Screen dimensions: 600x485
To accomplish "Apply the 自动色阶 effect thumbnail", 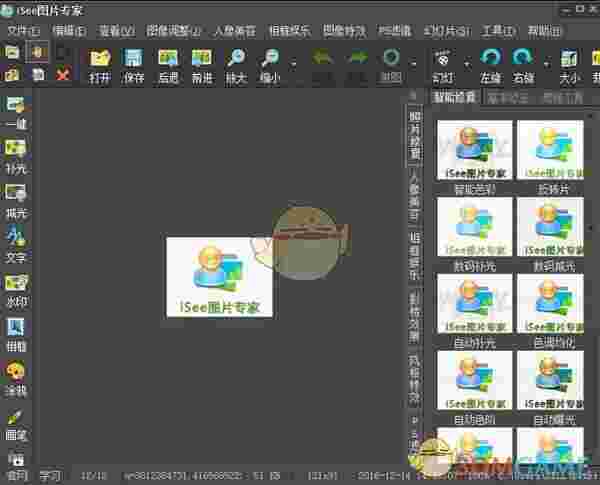I will point(474,380).
